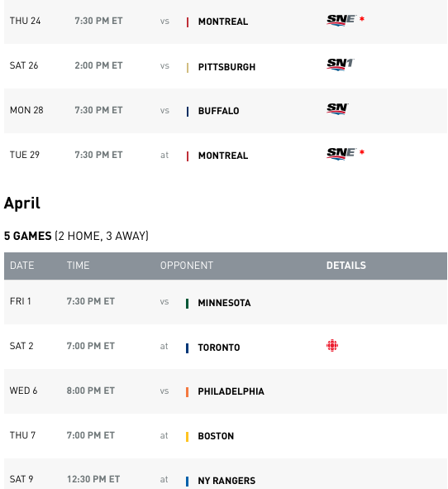Open the TORONTO game on Sat 2
Image resolution: width=448 pixels, height=489 pixels.
coord(219,348)
